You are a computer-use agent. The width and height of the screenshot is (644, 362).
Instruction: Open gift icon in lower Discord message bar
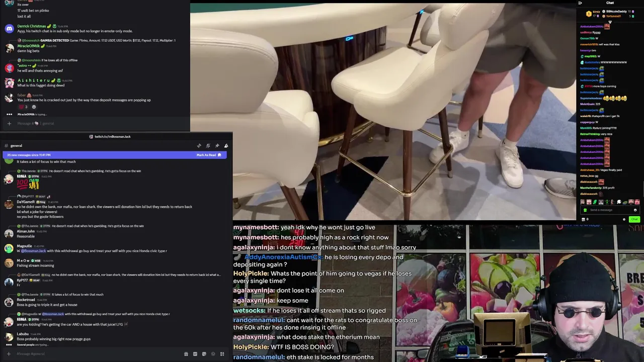(x=186, y=354)
